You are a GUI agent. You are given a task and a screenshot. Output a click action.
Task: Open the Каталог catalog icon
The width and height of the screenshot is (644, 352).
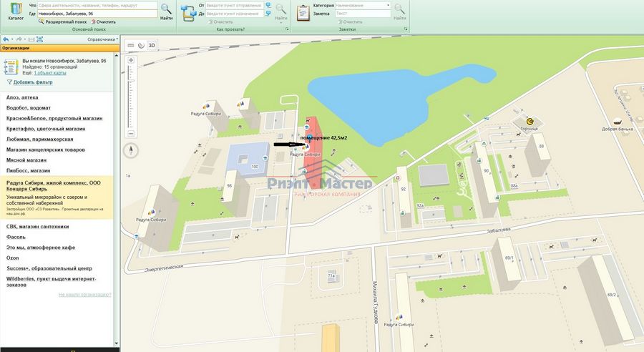(16, 11)
